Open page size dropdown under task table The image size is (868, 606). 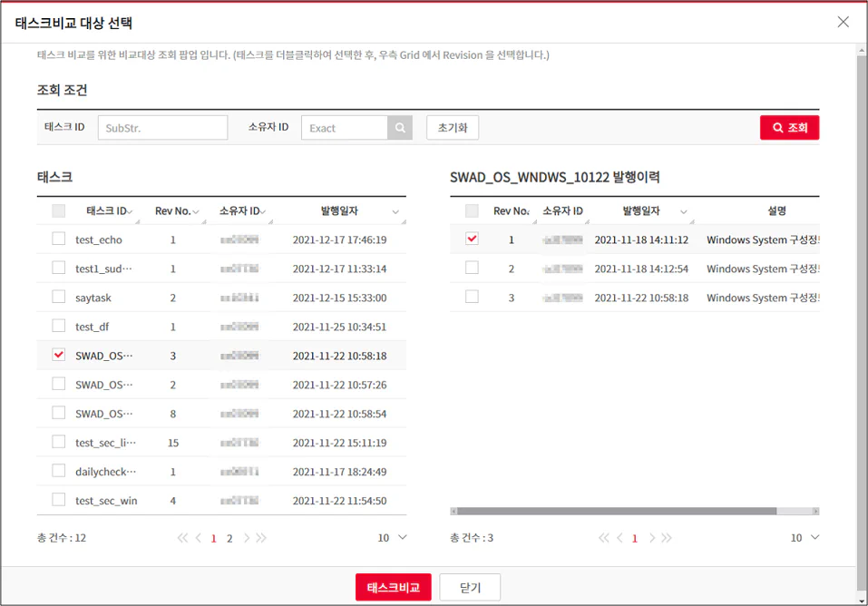(392, 537)
